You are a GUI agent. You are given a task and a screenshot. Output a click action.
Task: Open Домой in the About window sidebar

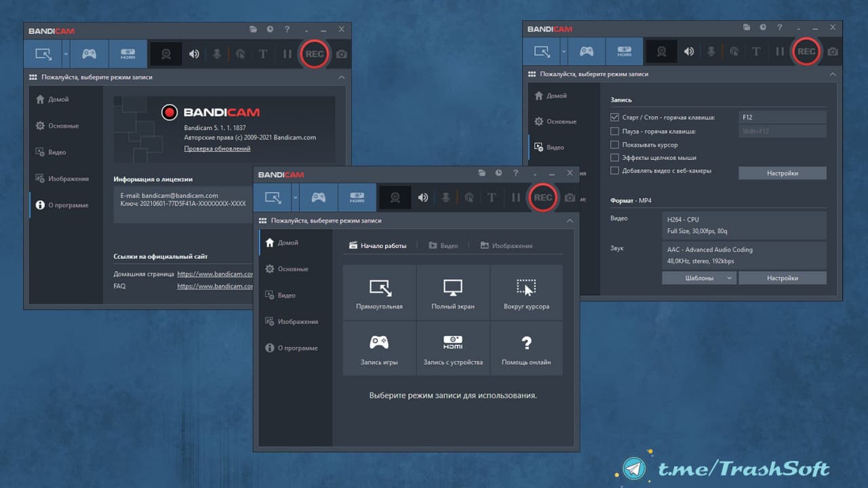click(66, 99)
